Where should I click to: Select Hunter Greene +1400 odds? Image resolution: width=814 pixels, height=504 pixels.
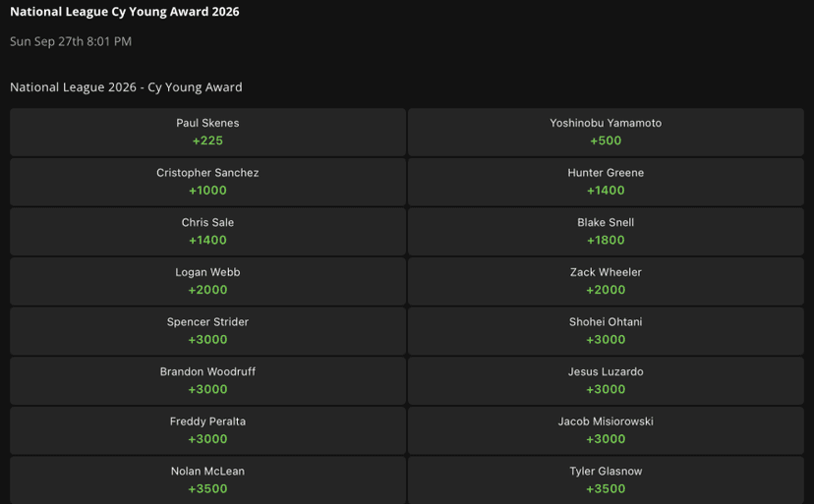point(606,182)
